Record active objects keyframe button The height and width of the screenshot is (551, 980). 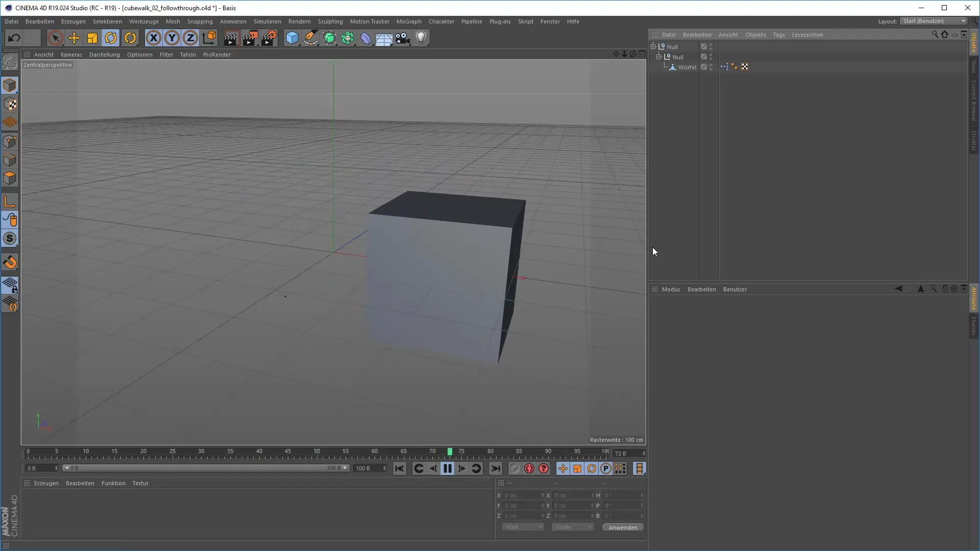click(515, 468)
